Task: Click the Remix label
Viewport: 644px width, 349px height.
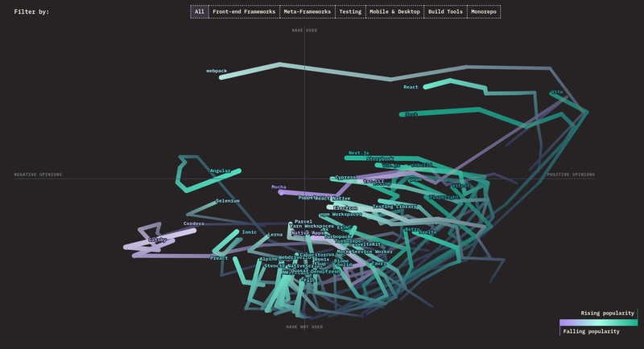Action: [x=322, y=259]
